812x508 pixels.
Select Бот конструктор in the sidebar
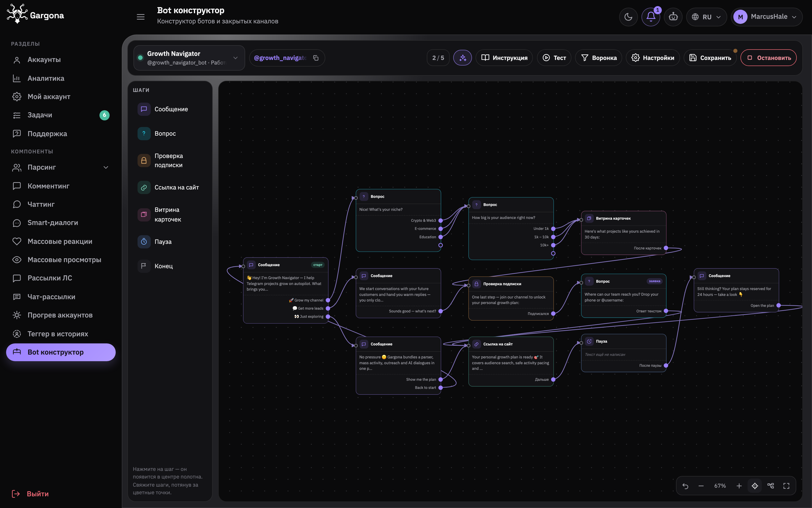click(61, 352)
